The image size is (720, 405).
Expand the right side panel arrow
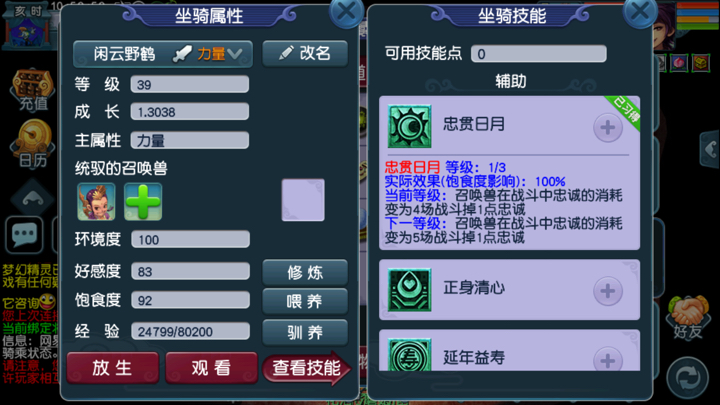tap(709, 149)
